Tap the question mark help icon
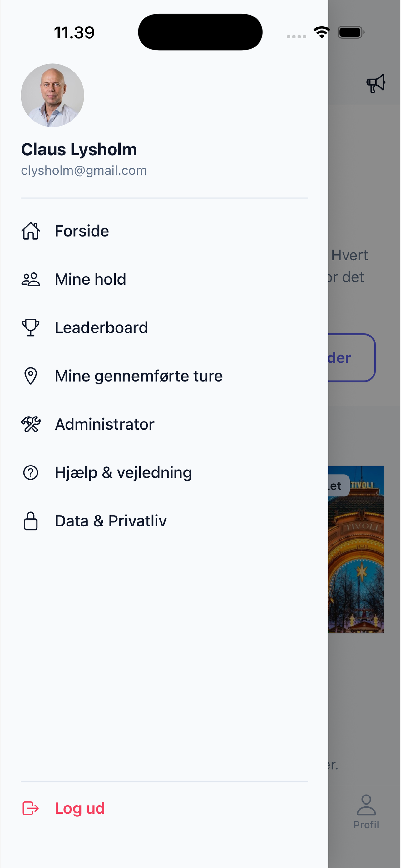 pos(31,472)
